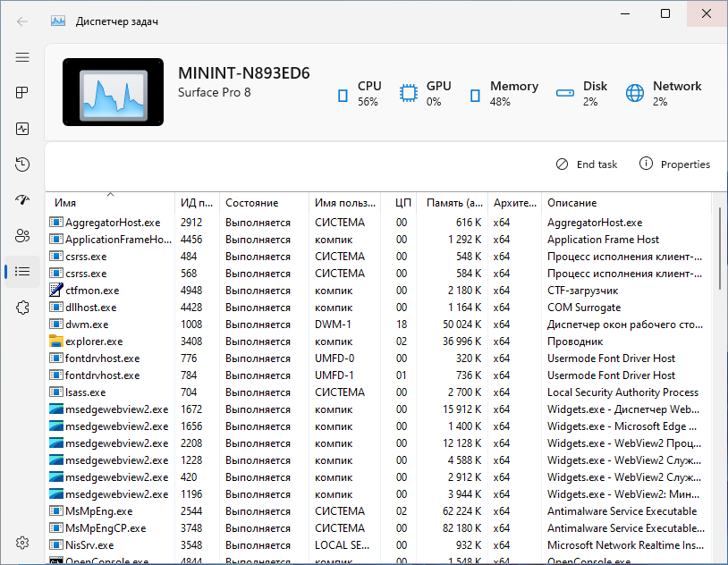Viewport: 728px width, 565px height.
Task: Open Properties of selected process
Action: [x=674, y=164]
